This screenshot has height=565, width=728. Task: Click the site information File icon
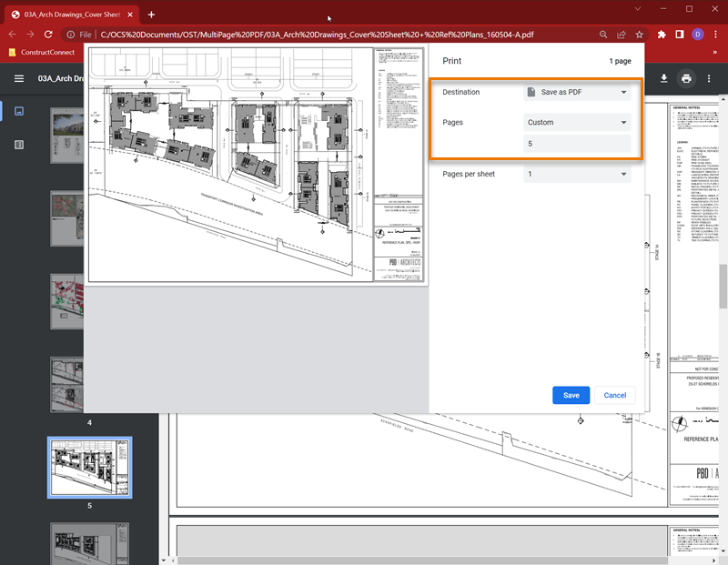[71, 35]
